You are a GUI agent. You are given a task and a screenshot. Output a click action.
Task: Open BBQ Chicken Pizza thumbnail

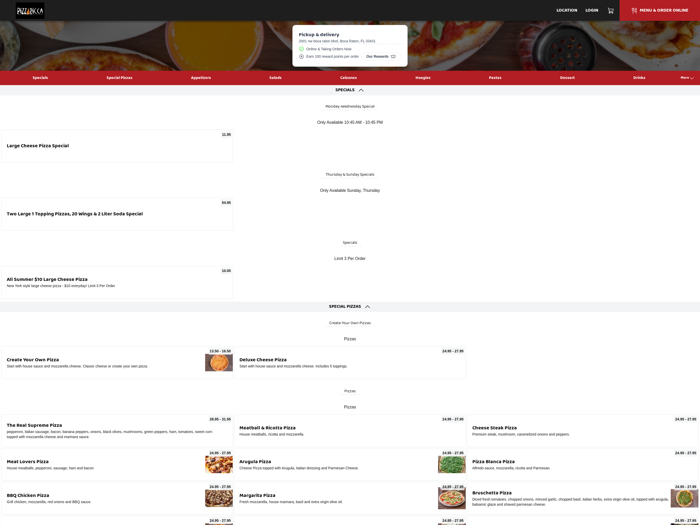point(219,498)
